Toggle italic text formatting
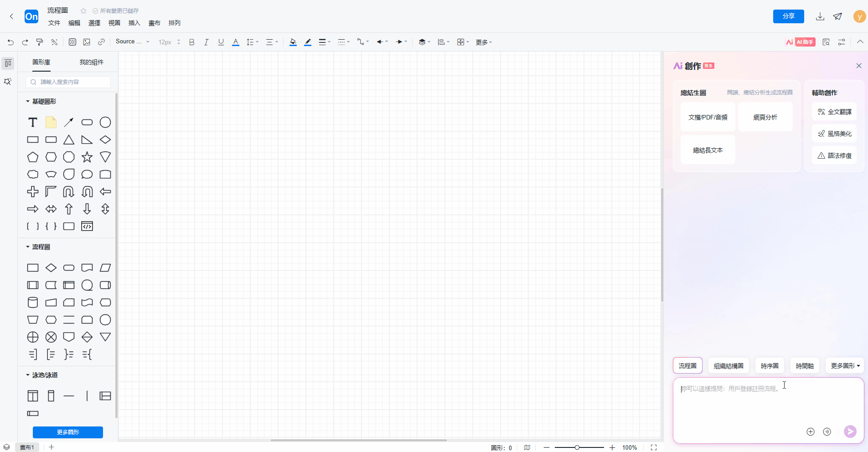Image resolution: width=868 pixels, height=452 pixels. point(206,42)
